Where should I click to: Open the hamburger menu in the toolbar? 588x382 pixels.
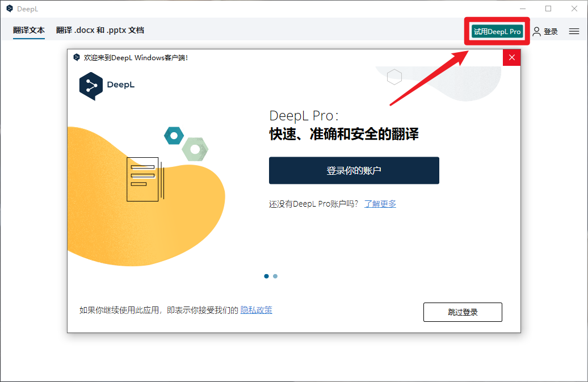574,31
